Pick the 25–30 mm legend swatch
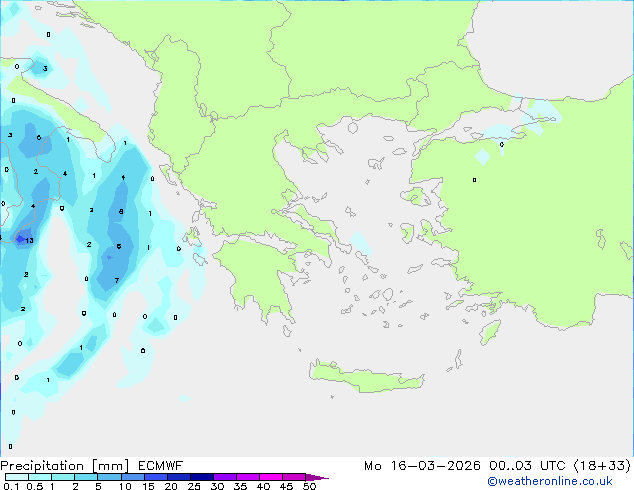 [x=202, y=477]
